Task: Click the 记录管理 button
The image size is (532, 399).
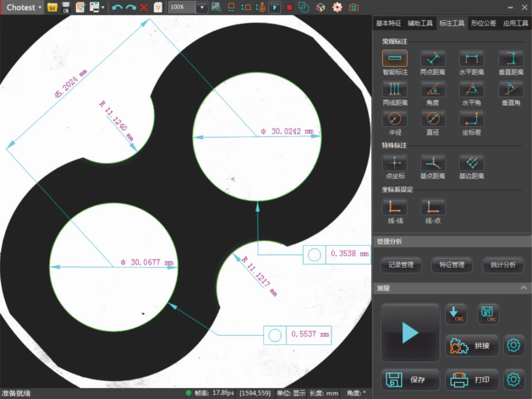Action: click(401, 265)
